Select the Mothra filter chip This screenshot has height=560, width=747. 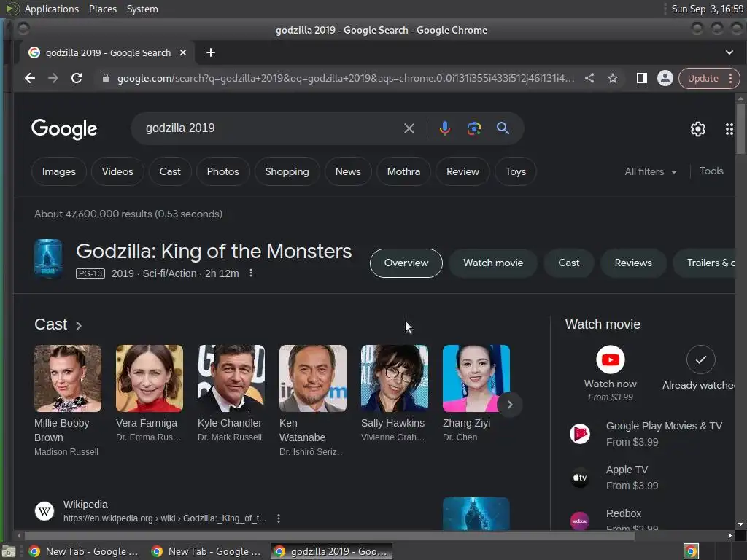click(403, 171)
